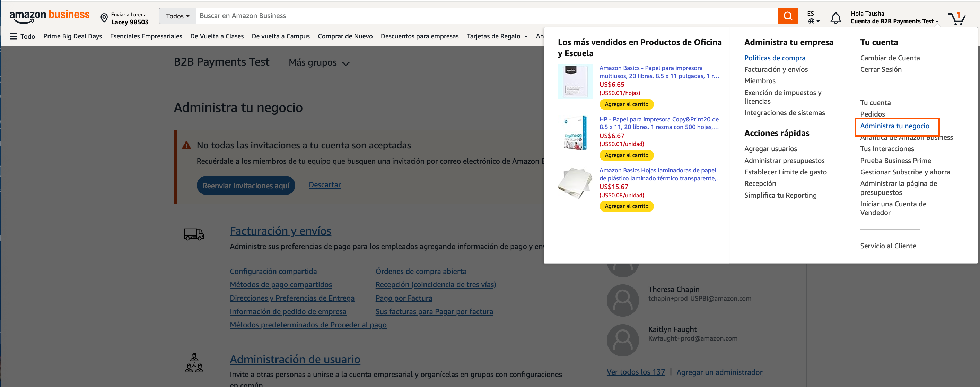The height and width of the screenshot is (387, 980).
Task: Click the search magnifier icon
Action: 788,16
